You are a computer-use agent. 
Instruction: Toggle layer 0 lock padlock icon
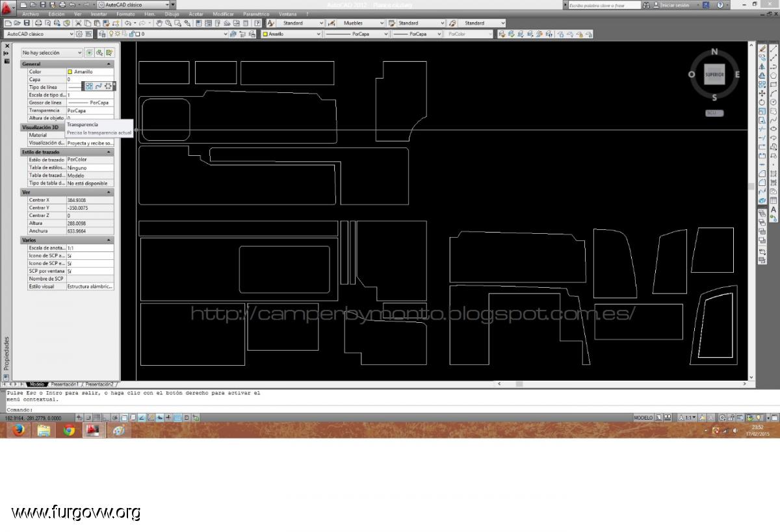point(132,34)
